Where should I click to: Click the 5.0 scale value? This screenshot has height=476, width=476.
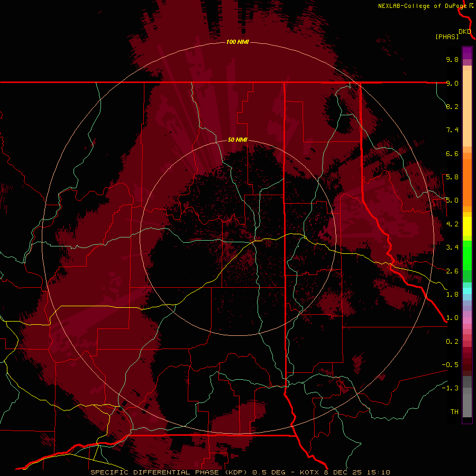pyautogui.click(x=452, y=200)
